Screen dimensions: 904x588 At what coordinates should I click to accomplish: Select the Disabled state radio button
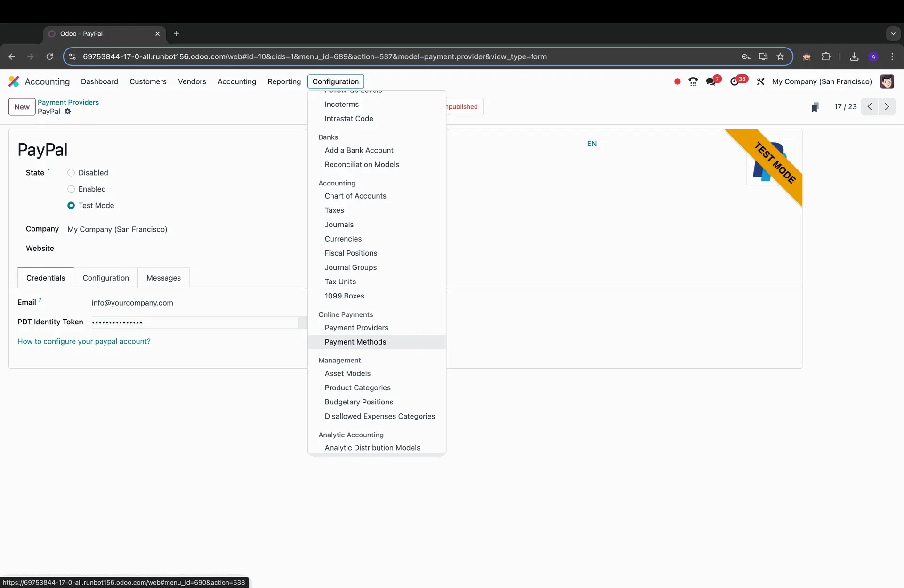pos(71,173)
